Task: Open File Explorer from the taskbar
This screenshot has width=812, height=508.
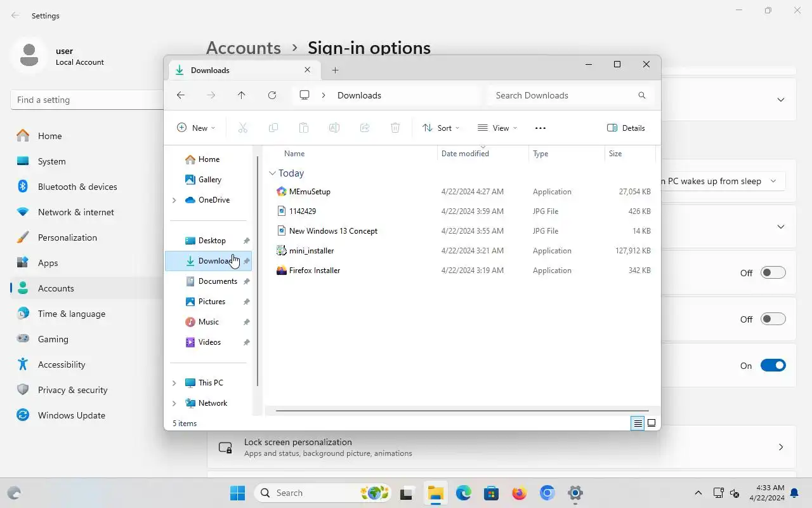Action: coord(435,493)
